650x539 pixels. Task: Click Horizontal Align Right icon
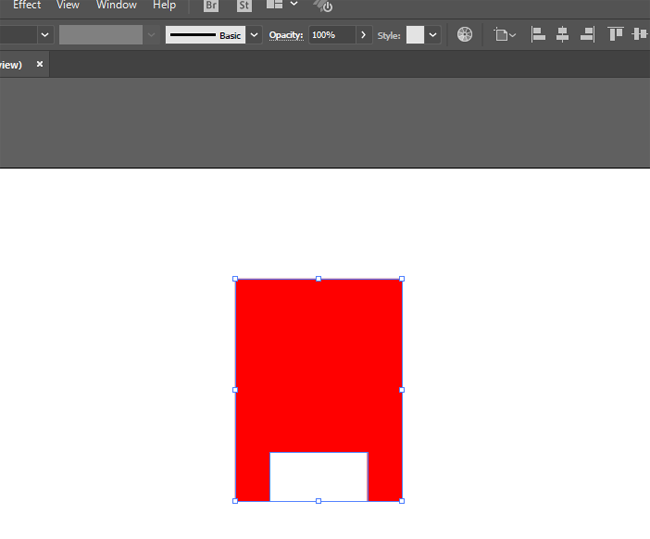click(586, 34)
